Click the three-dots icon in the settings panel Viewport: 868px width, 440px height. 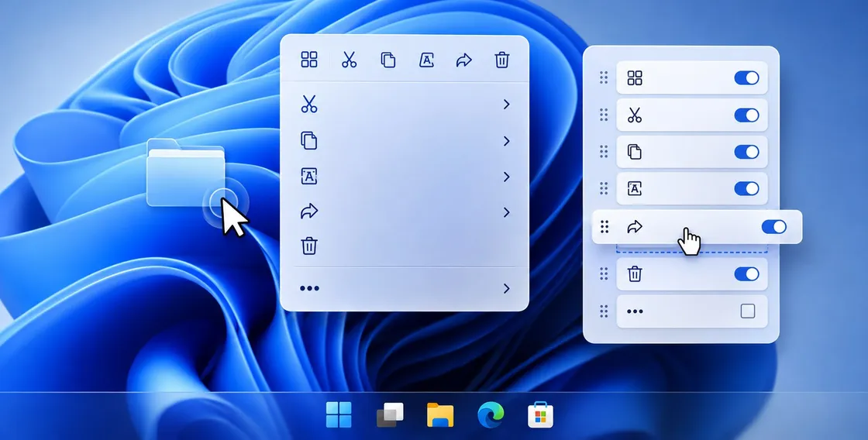tap(635, 311)
